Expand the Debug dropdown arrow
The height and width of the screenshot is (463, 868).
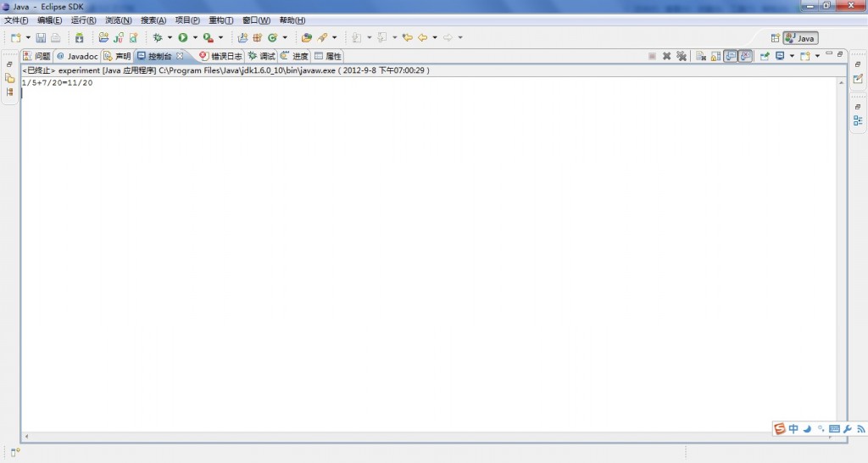click(x=170, y=37)
